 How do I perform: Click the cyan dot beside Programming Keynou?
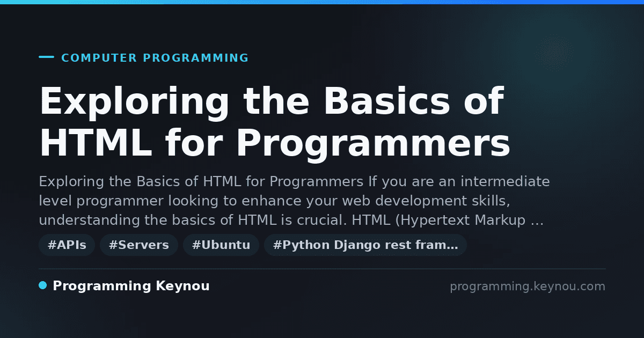[x=43, y=285]
